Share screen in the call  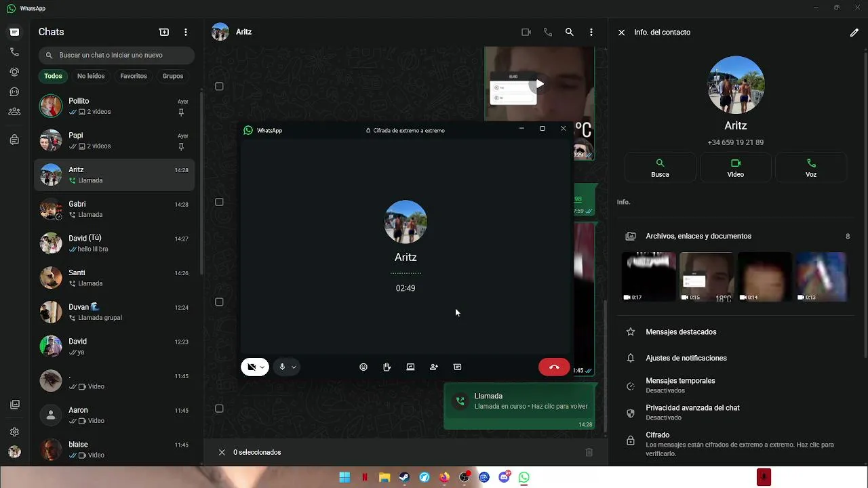(x=410, y=367)
